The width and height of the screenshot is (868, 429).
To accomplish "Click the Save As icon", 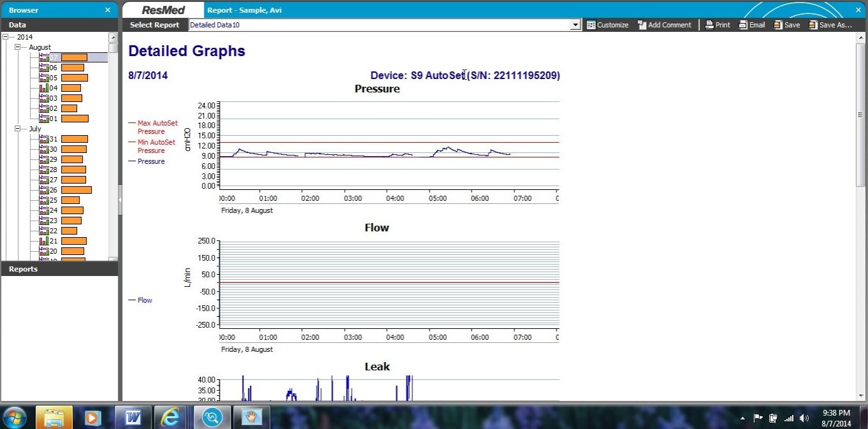I will [x=813, y=25].
